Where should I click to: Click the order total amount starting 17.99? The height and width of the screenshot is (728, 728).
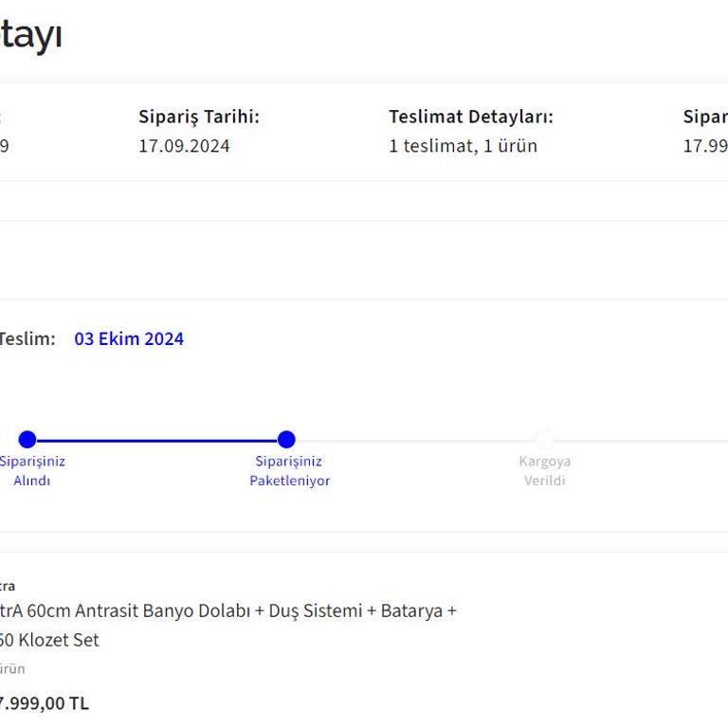click(705, 146)
